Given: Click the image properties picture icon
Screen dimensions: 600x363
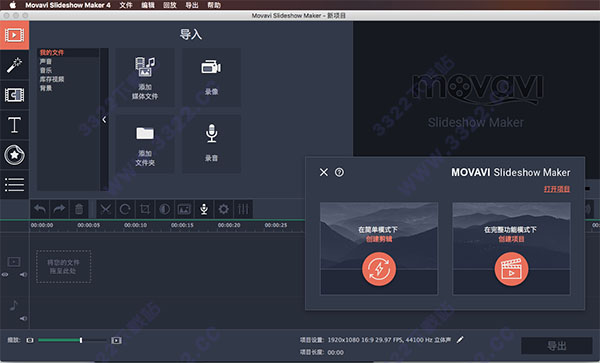Looking at the screenshot, I should pyautogui.click(x=184, y=209).
